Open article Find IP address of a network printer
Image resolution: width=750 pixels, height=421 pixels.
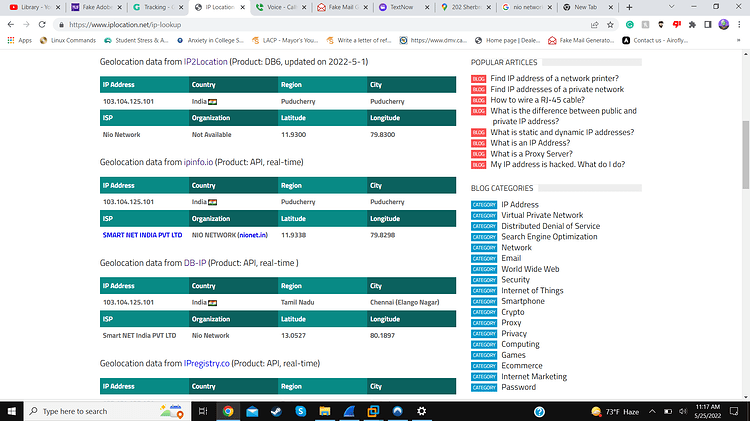pyautogui.click(x=554, y=78)
